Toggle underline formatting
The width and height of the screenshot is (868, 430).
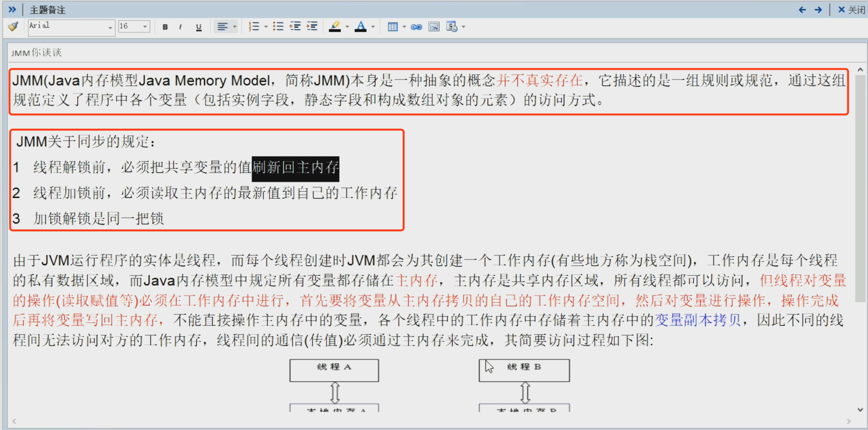[199, 27]
